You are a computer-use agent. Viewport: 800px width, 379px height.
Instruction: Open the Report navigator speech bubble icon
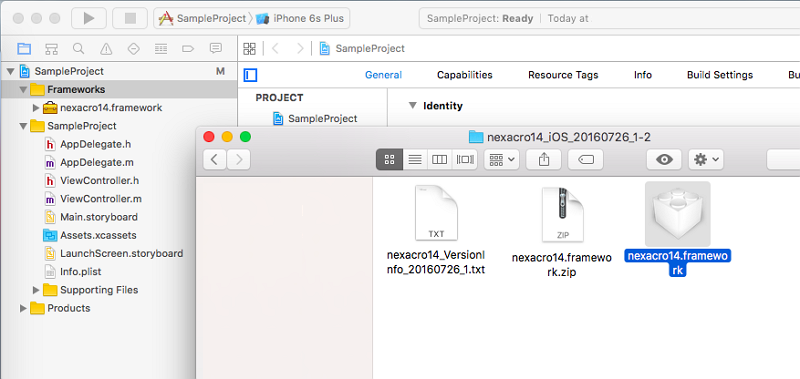coord(215,48)
